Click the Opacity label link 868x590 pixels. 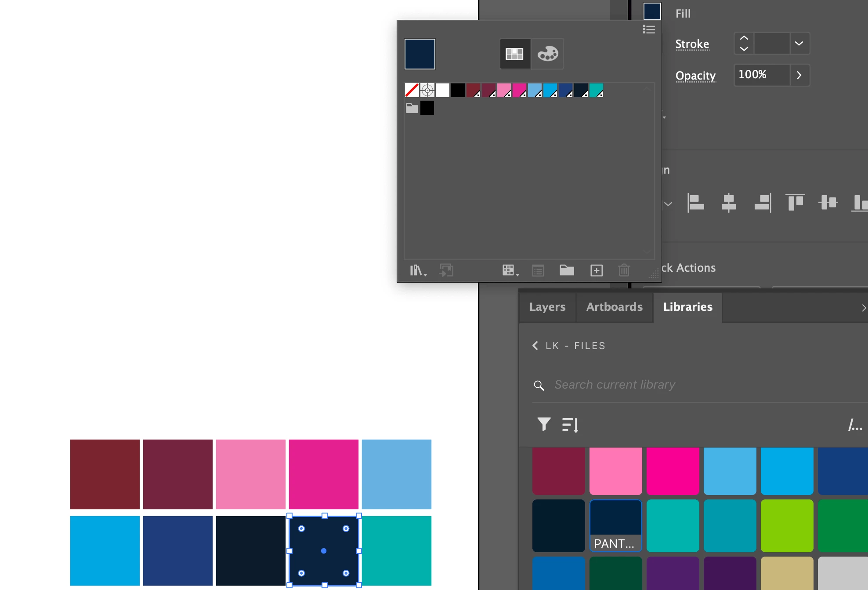(x=695, y=76)
